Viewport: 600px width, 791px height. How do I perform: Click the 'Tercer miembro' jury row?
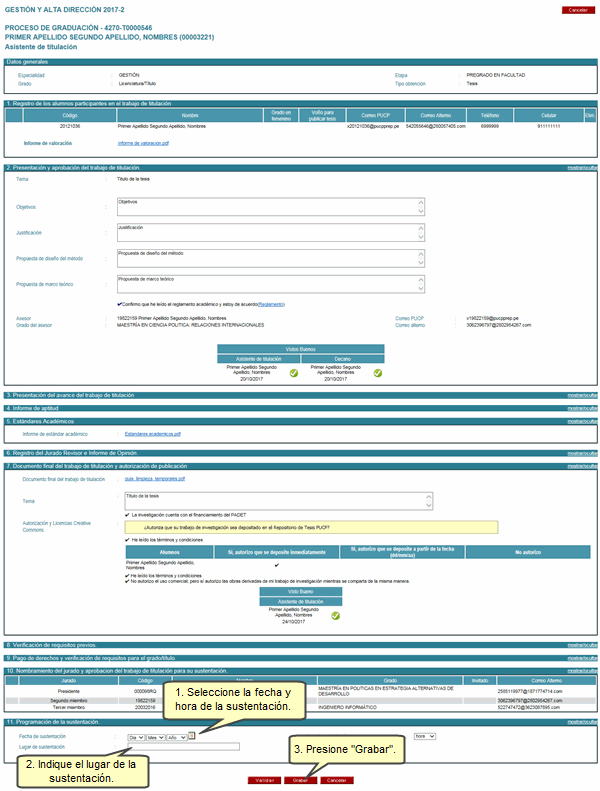pos(301,707)
